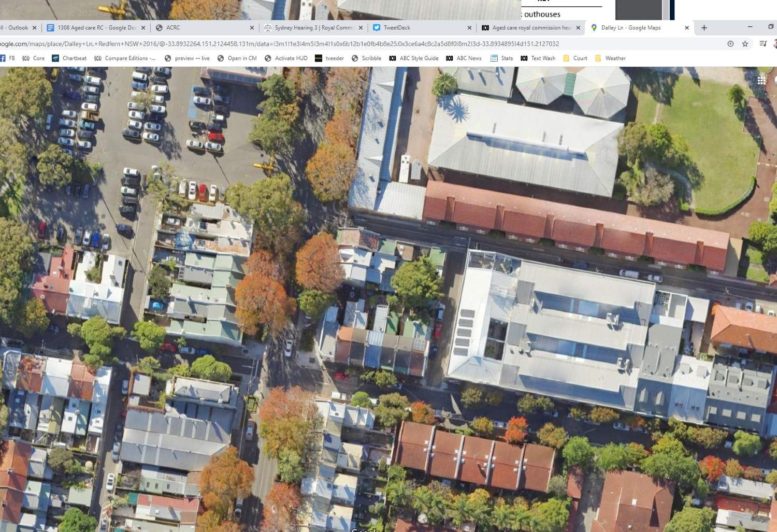Click the send-to-device target icon in address bar
This screenshot has height=532, width=777.
[730, 44]
